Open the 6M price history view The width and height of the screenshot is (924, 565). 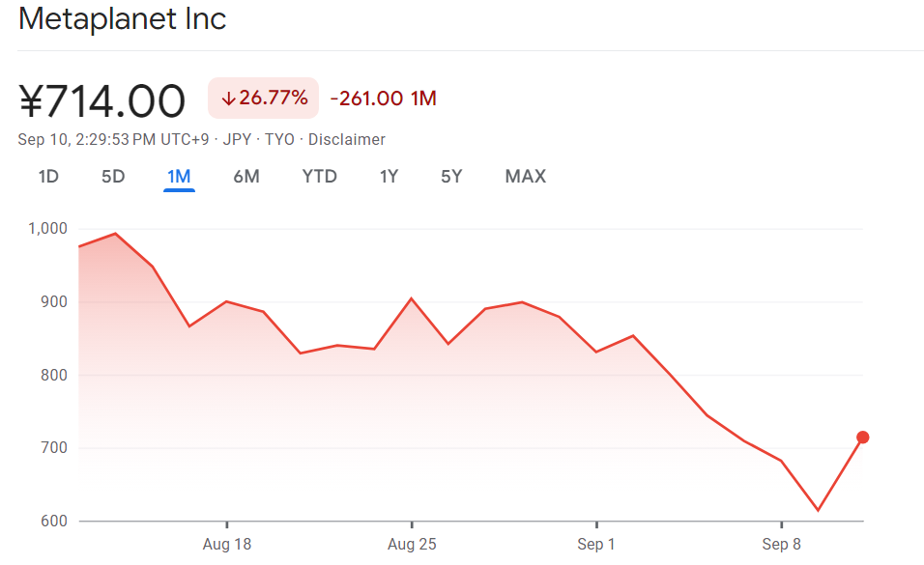246,177
